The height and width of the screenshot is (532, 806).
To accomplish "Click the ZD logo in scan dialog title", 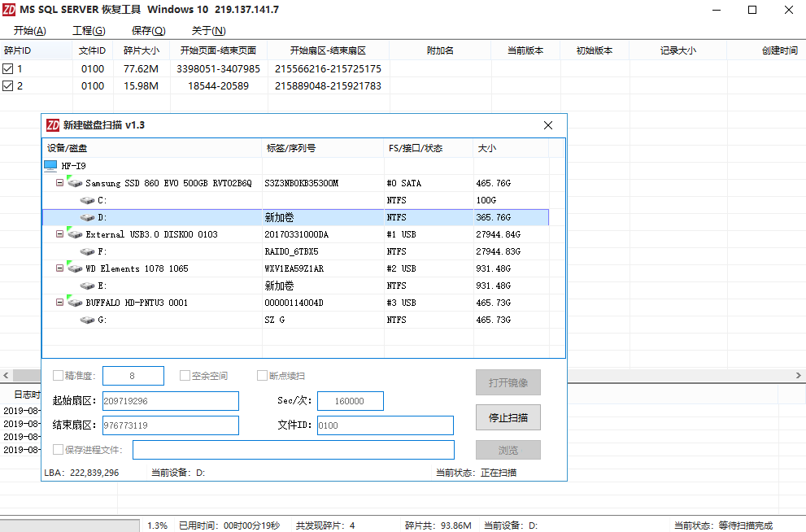I will (x=53, y=125).
